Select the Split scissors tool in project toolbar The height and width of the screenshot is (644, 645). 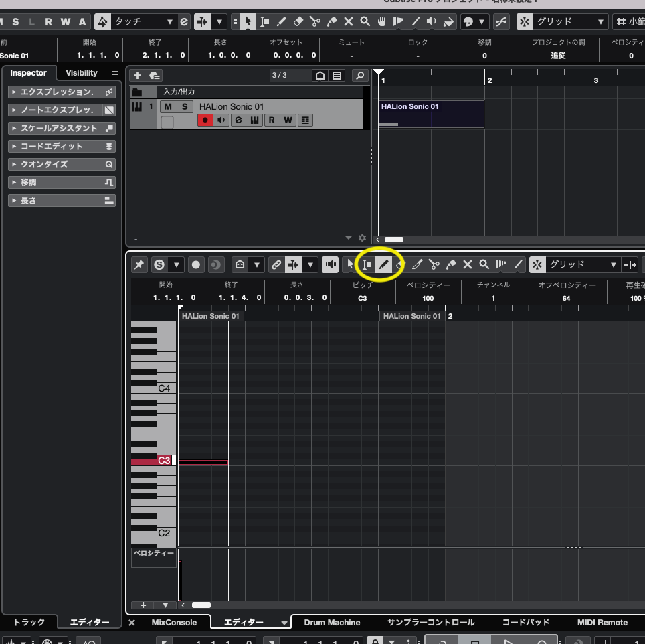coord(315,21)
